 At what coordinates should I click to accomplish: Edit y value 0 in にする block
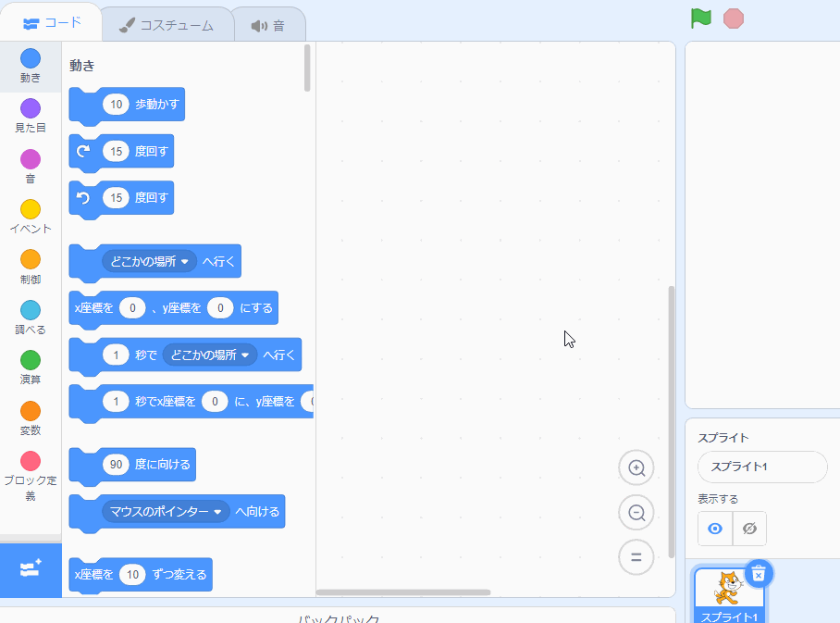220,307
